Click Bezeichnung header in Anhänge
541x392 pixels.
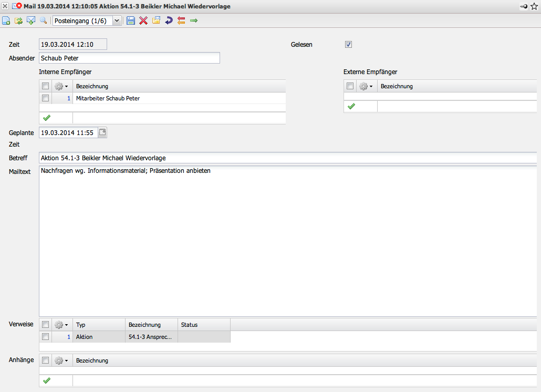[92, 360]
